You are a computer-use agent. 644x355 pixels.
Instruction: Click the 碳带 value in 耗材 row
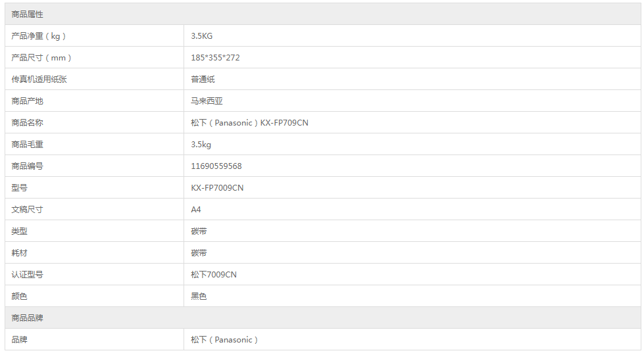point(199,253)
